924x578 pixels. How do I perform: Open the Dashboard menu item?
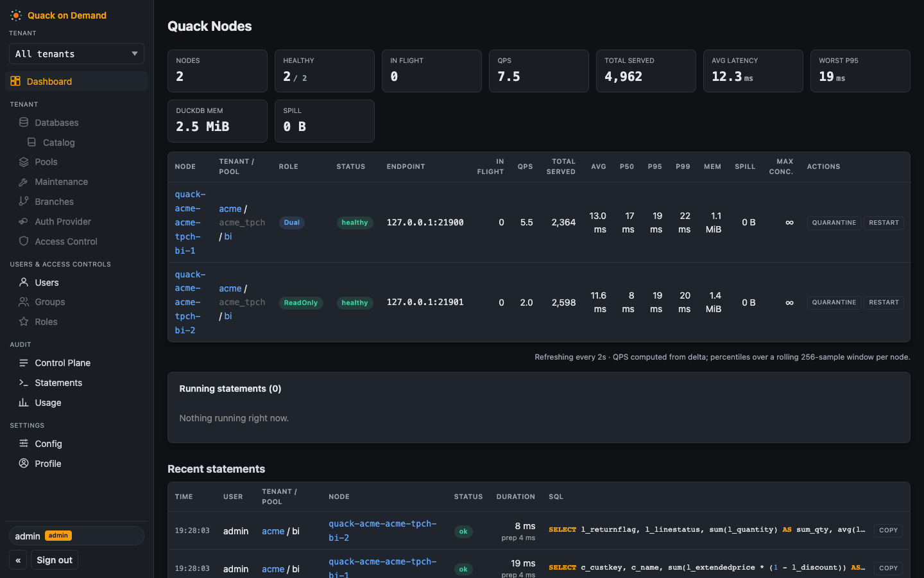[76, 82]
